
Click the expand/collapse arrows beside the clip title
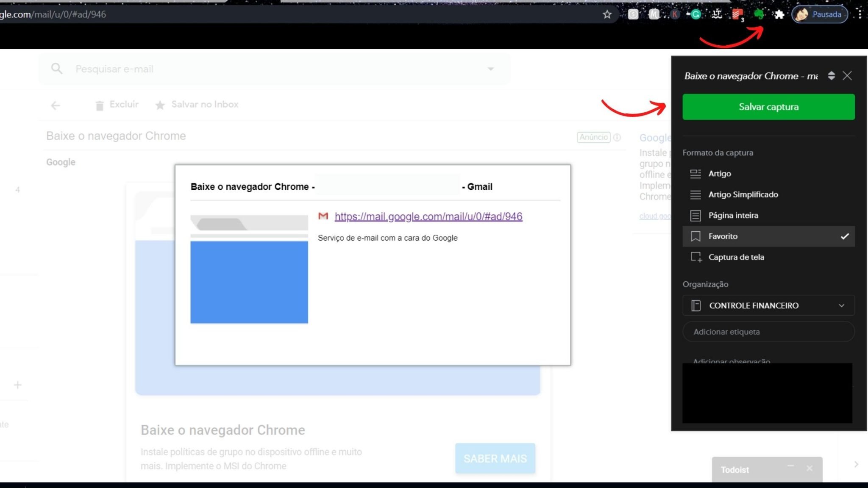pyautogui.click(x=831, y=76)
